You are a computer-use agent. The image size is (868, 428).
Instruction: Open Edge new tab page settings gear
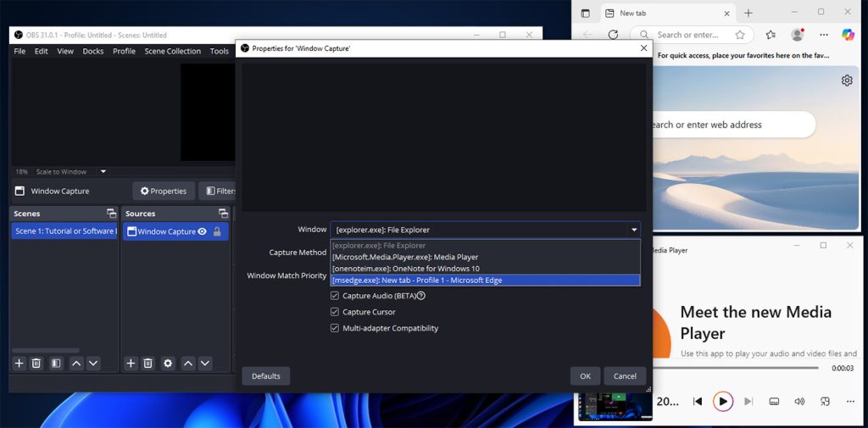pos(847,81)
